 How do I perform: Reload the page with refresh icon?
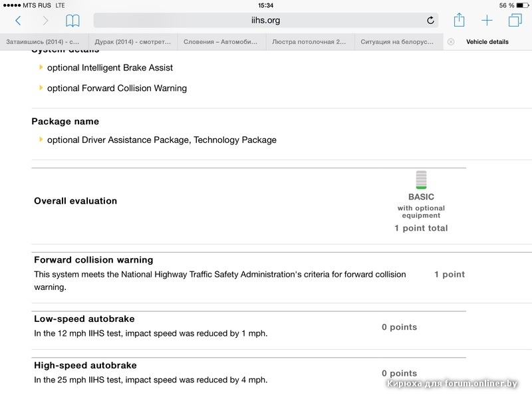coord(430,21)
